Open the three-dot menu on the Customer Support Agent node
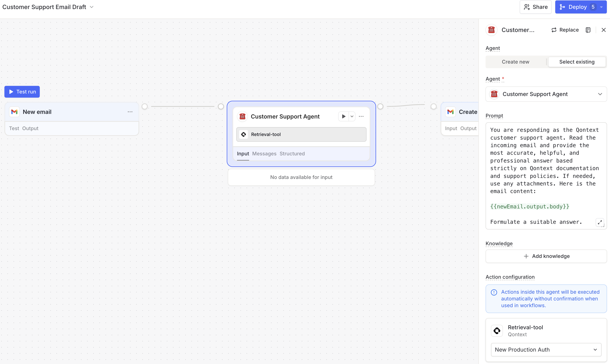This screenshot has width=610, height=364. click(361, 116)
